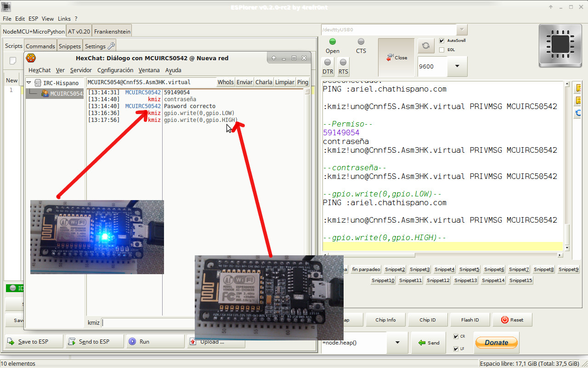Toggle the EOL checkbox
This screenshot has height=368, width=588.
click(x=442, y=50)
